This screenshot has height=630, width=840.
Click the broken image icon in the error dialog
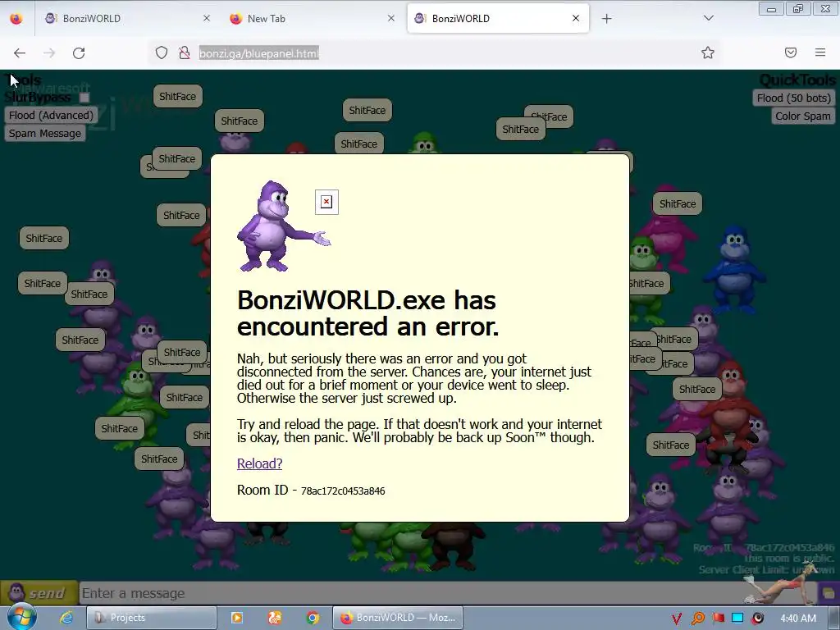coord(326,202)
